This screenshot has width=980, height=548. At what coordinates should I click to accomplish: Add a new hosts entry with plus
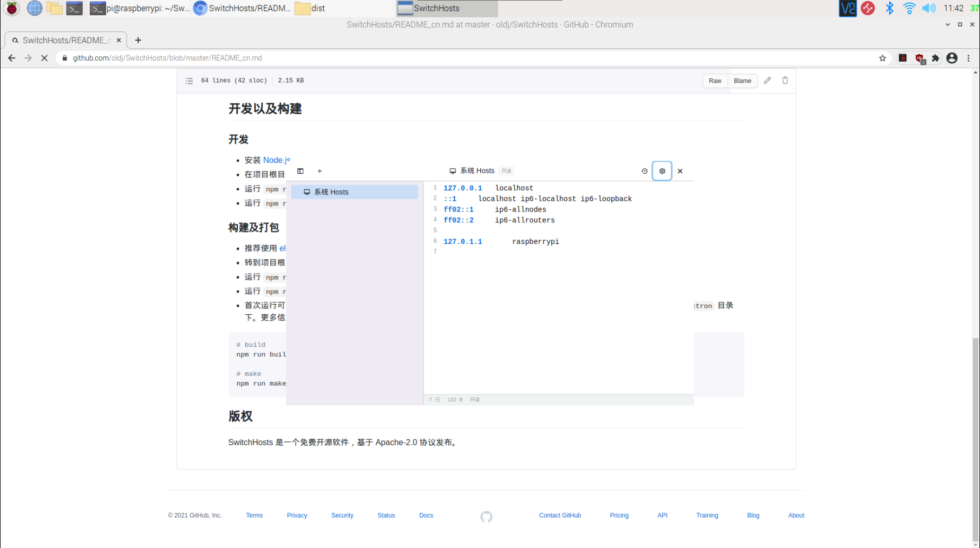(319, 171)
